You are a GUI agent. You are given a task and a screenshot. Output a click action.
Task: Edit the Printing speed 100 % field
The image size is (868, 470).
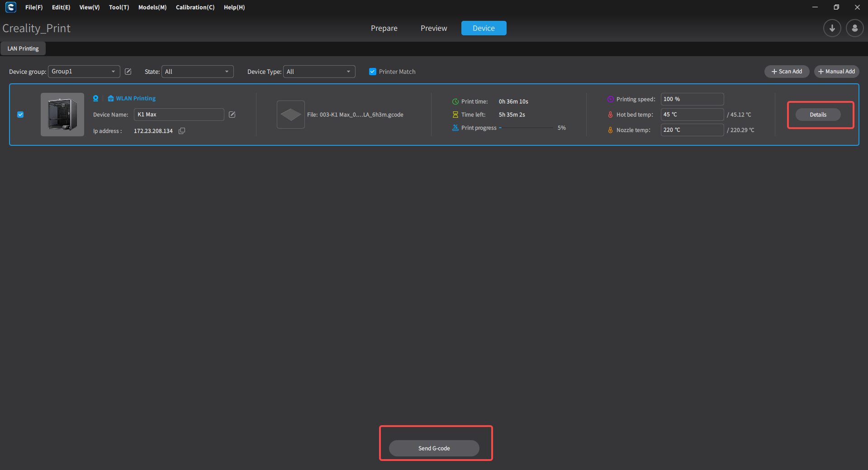[x=692, y=99]
